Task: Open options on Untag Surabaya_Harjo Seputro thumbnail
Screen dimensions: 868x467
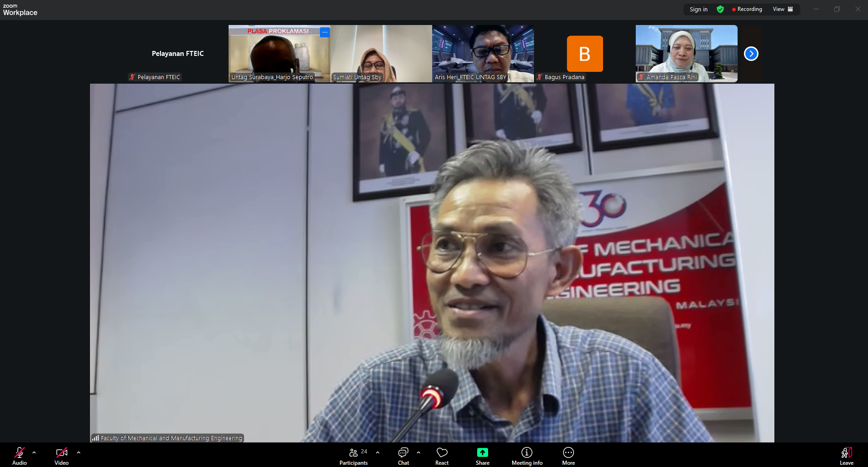Action: pyautogui.click(x=324, y=32)
